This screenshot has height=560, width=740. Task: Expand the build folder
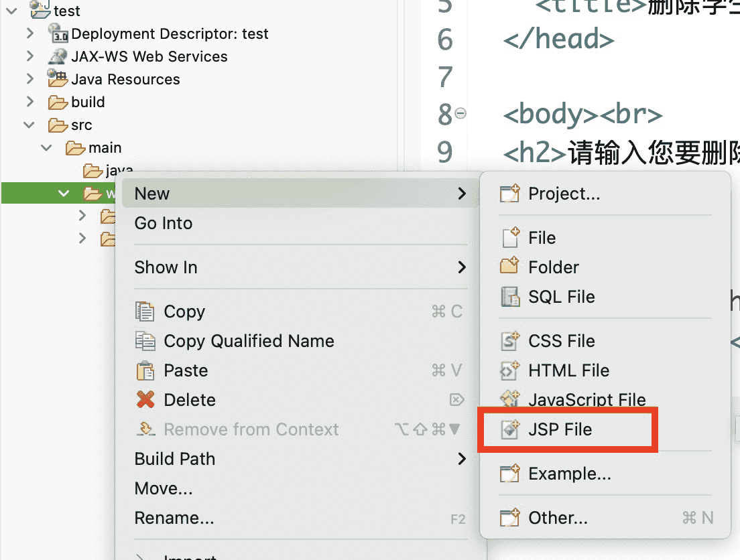pyautogui.click(x=29, y=102)
